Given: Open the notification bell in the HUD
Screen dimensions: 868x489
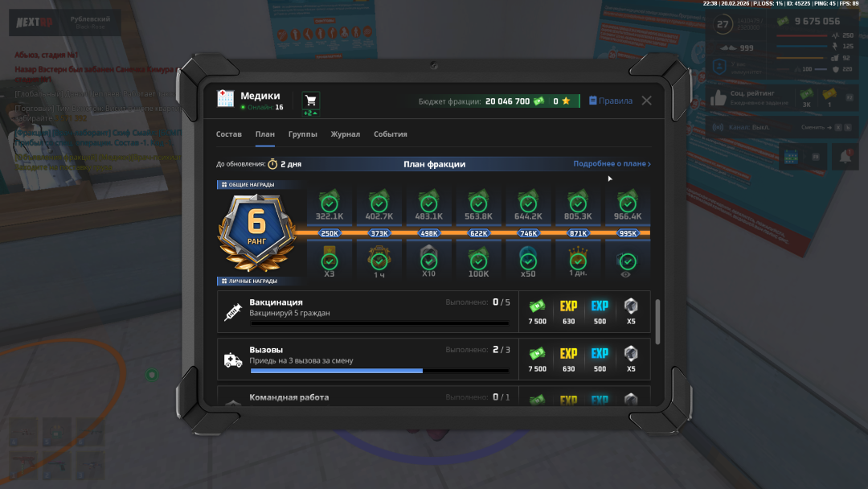Looking at the screenshot, I should 844,157.
